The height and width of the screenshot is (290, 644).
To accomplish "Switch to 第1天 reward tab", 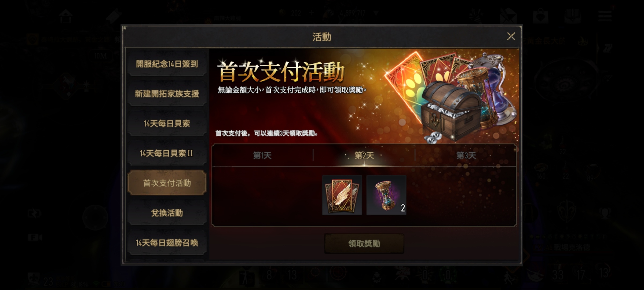I will 262,155.
